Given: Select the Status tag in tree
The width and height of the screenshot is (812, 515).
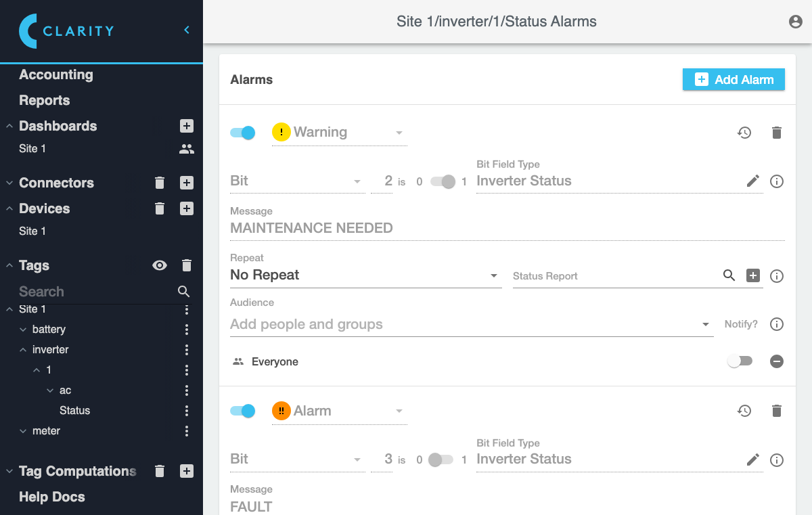Looking at the screenshot, I should (74, 411).
